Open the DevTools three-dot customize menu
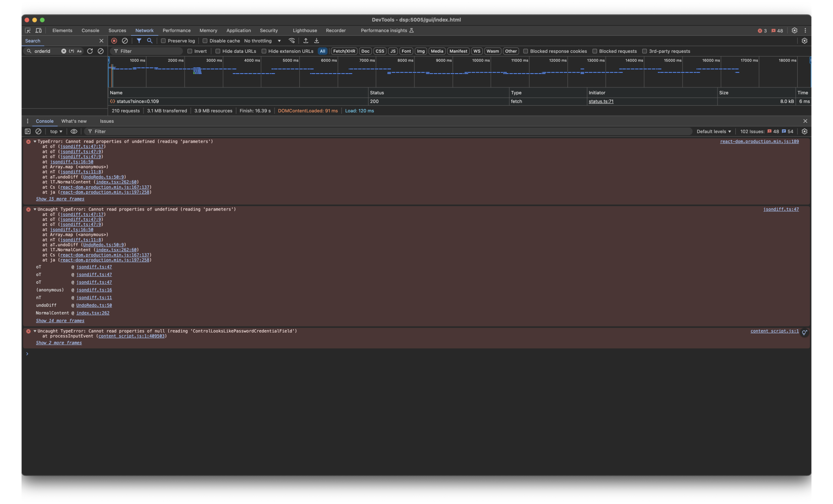The width and height of the screenshot is (833, 504). click(805, 30)
